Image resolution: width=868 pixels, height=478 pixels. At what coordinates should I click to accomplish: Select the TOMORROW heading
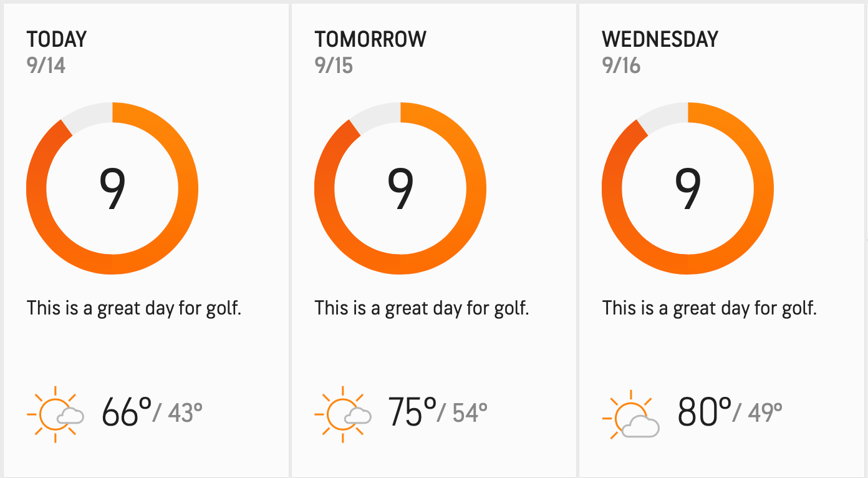[370, 39]
